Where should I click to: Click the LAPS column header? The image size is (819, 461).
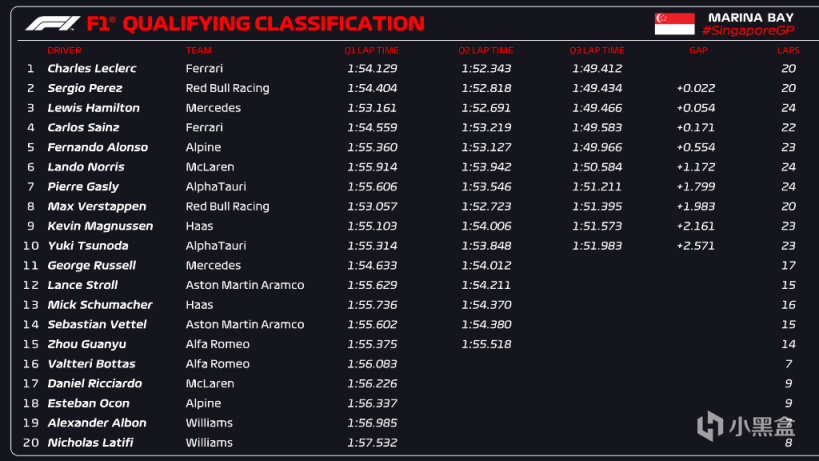point(788,50)
